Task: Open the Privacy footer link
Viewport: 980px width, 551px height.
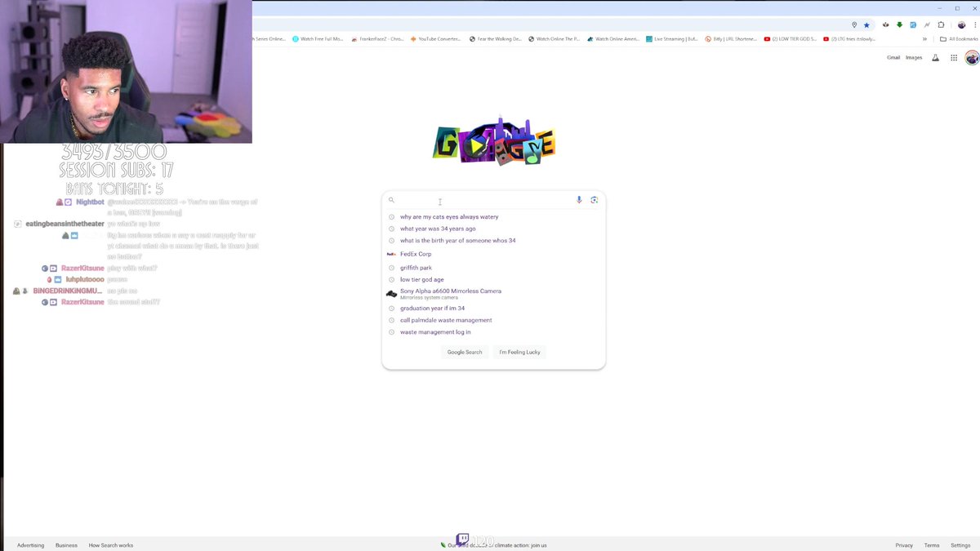Action: pos(904,545)
